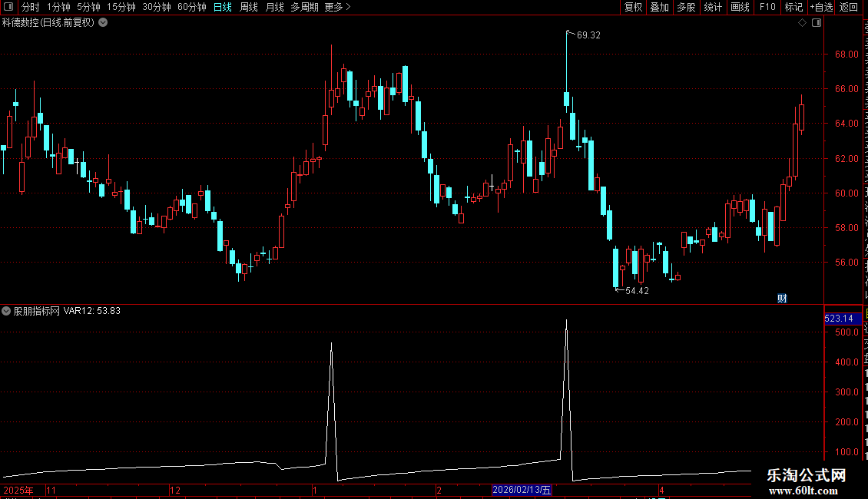The image size is (868, 499).
Task: Select the 日线 daily chart tab
Action: (223, 7)
